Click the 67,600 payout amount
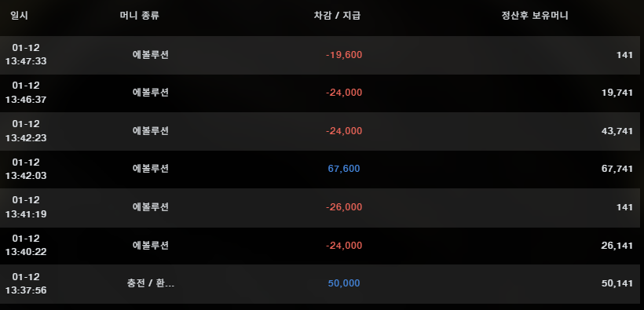This screenshot has height=310, width=644. click(x=344, y=169)
